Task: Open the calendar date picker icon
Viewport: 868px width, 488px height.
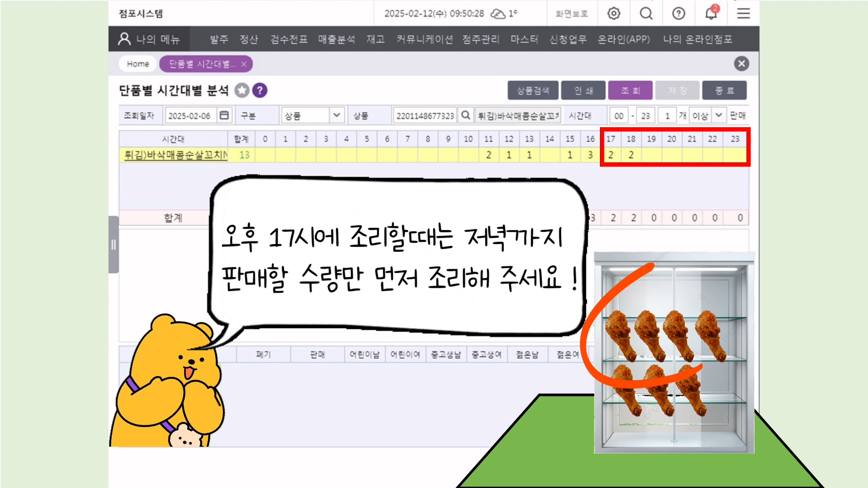Action: coord(224,116)
